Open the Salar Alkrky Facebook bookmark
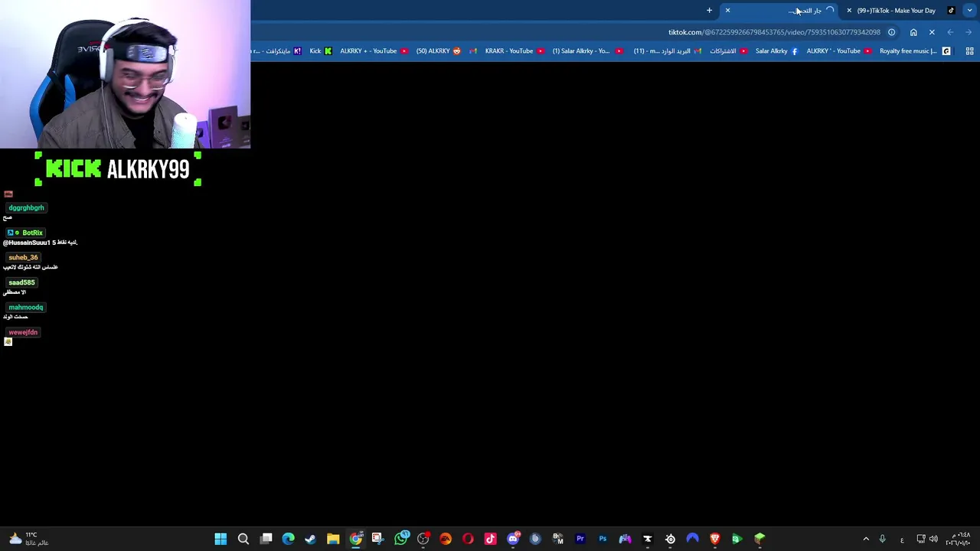Screen dimensions: 980x551 (776, 51)
